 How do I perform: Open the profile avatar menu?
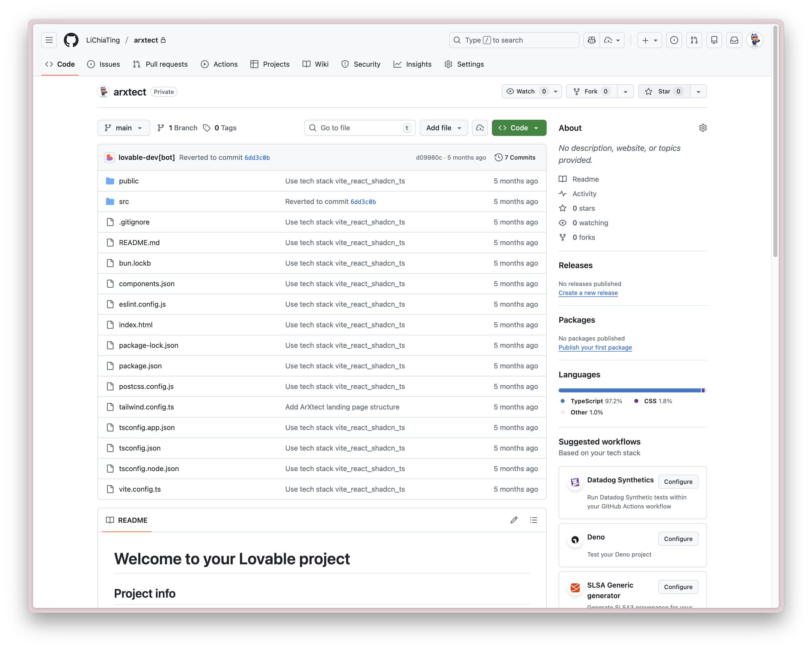point(754,40)
